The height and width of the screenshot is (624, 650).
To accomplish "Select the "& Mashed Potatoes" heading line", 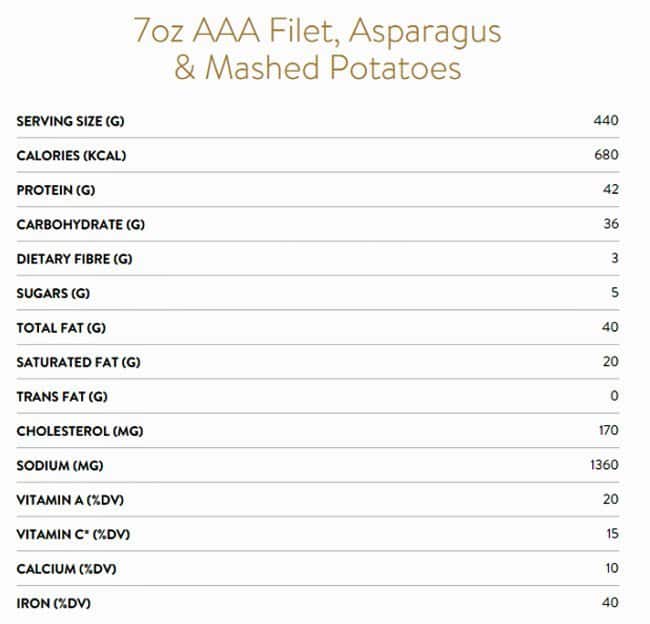I will point(317,69).
